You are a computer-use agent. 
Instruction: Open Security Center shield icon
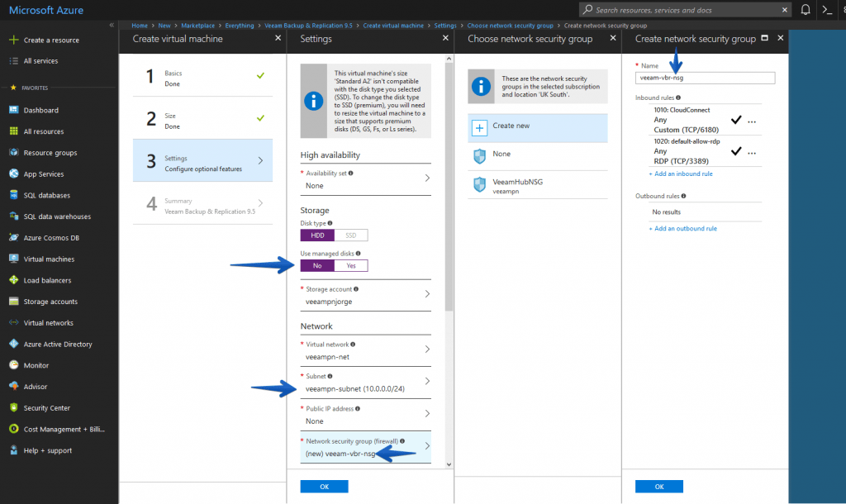click(x=14, y=408)
